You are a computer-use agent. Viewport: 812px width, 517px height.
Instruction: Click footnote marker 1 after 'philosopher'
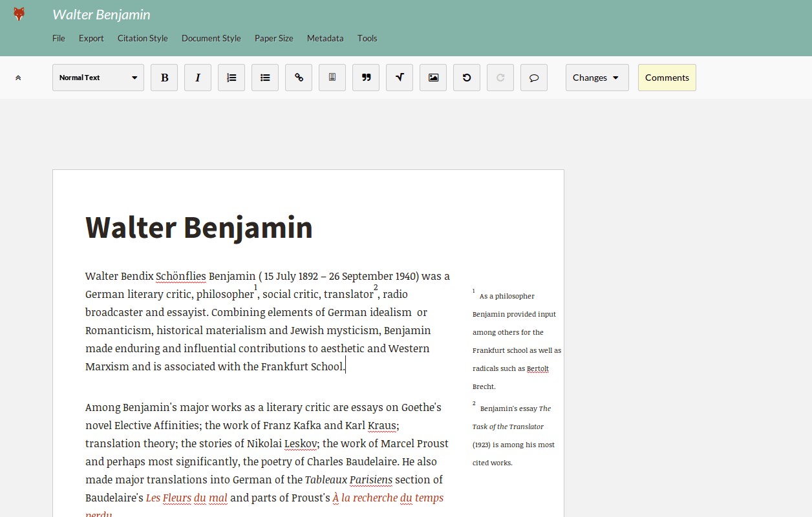point(256,287)
